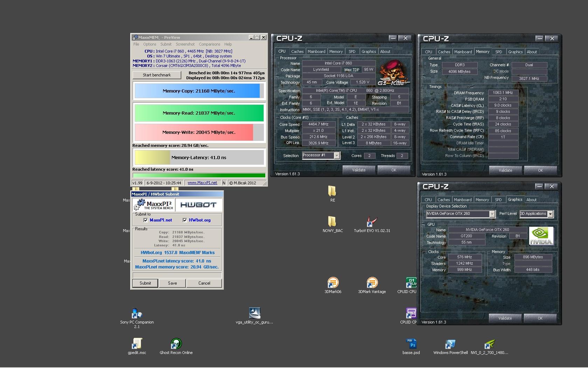The image size is (588, 368).
Task: Click the N box in MaxxMEM status bar
Action: 224,183
